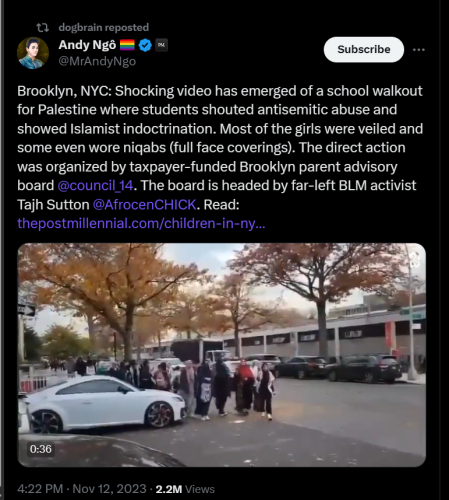Click the repost arrows icon above the tweet
Image resolution: width=449 pixels, height=500 pixels.
point(43,28)
